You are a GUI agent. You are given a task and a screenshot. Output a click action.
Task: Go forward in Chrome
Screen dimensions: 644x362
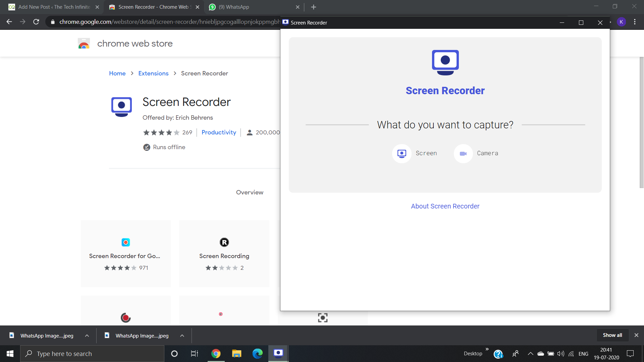coord(22,22)
